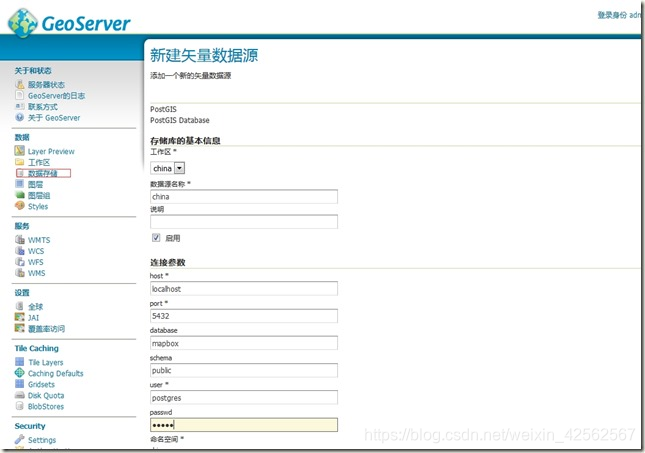645x453 pixels.
Task: Click the GeoServer globe logo
Action: click(x=22, y=23)
